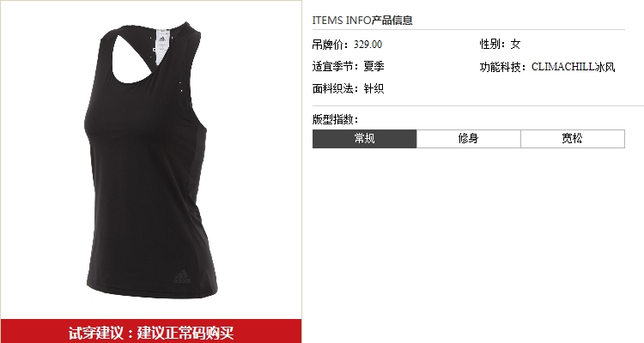
Task: Click the 建议正常码购买 recommendation text
Action: [x=185, y=333]
